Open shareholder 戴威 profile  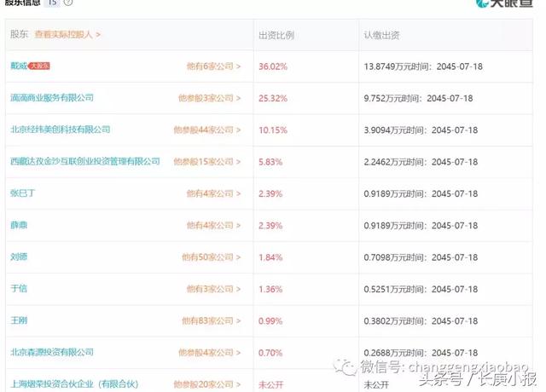tap(19, 66)
